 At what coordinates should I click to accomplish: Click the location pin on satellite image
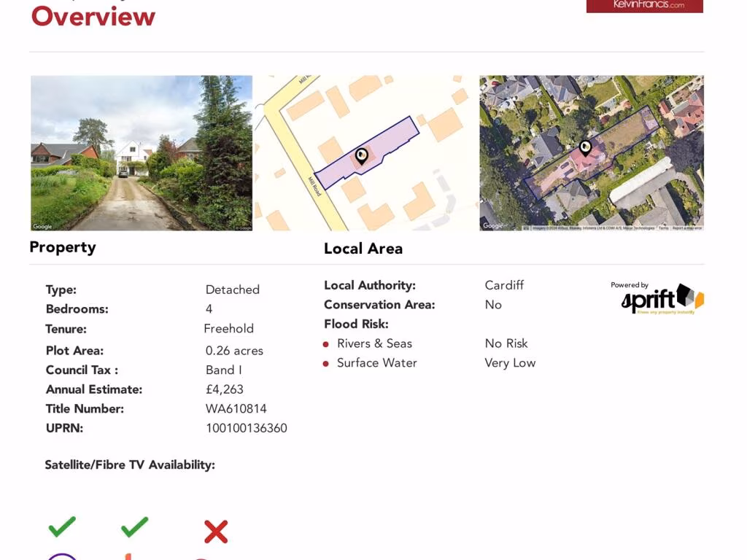click(585, 148)
